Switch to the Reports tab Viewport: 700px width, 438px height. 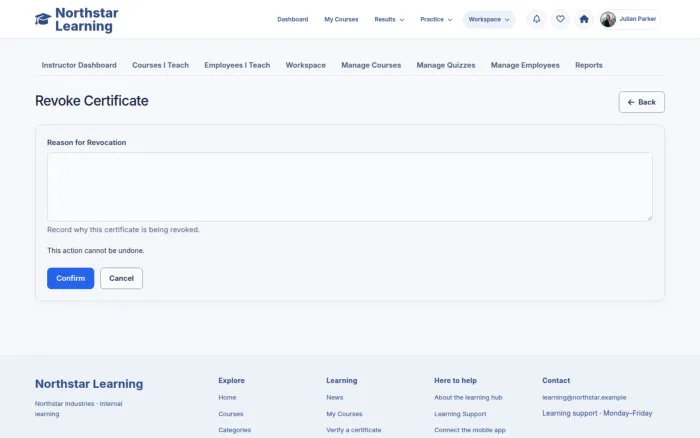[x=588, y=65]
